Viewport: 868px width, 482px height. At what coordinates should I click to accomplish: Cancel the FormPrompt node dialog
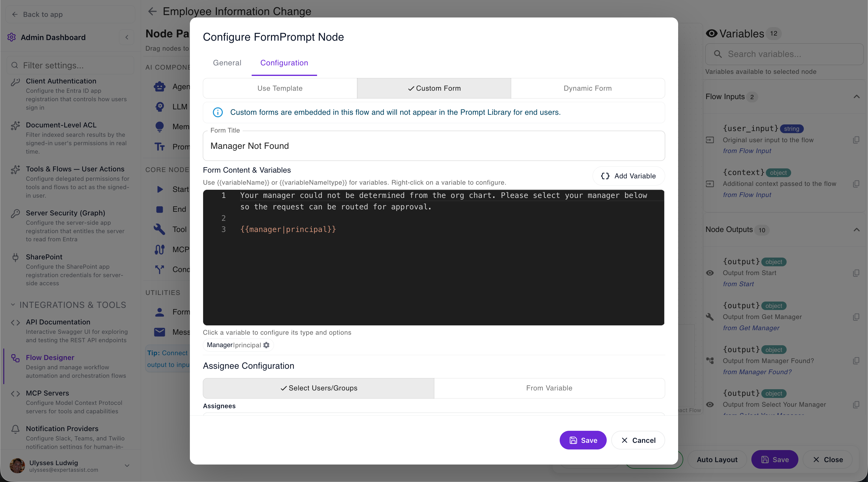(638, 440)
